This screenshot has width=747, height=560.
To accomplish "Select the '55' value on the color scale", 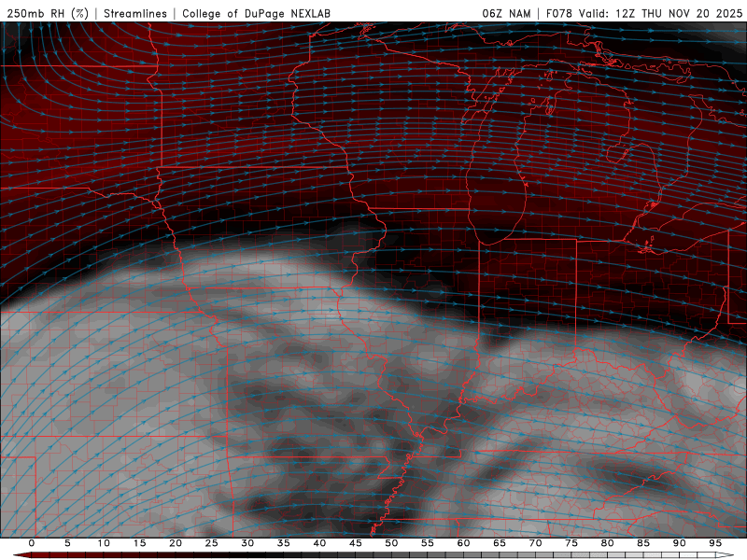I will click(x=428, y=543).
